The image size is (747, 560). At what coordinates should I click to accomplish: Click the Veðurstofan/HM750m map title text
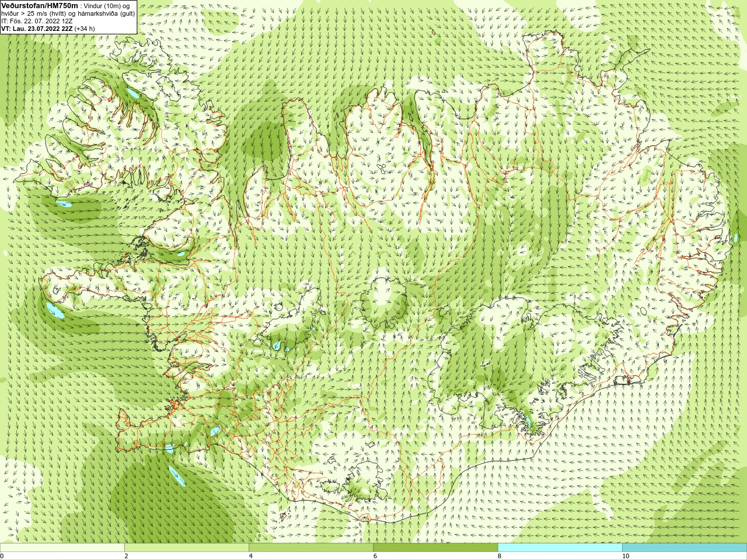40,5
